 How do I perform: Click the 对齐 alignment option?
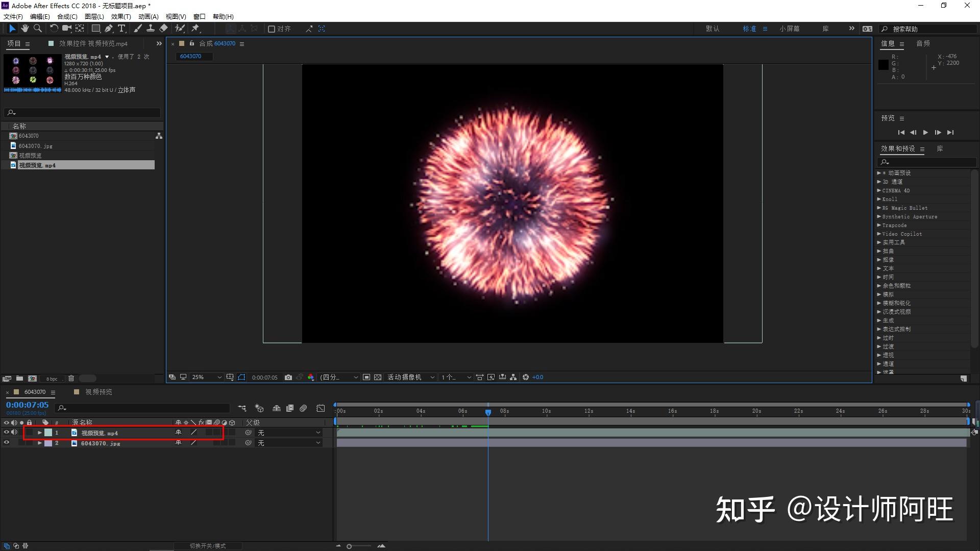(x=280, y=29)
